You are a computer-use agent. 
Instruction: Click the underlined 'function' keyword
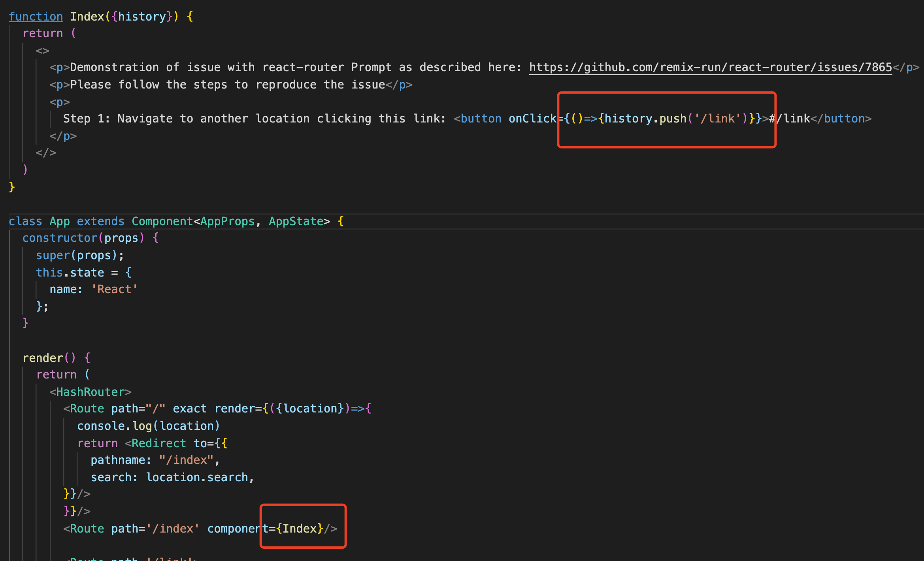pyautogui.click(x=36, y=17)
